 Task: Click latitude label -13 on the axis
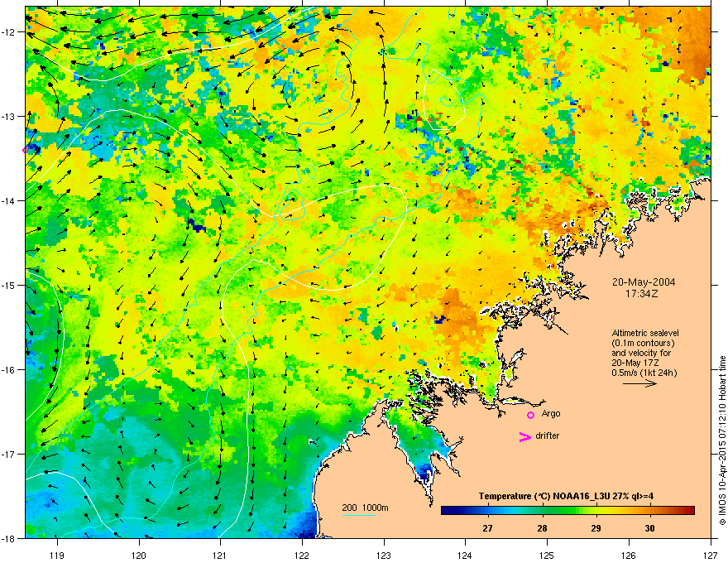[8, 116]
